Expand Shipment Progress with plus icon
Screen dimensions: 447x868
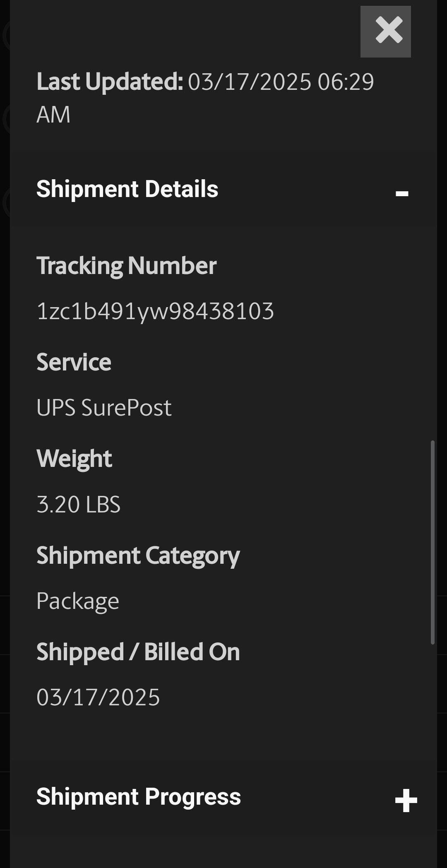(x=406, y=800)
